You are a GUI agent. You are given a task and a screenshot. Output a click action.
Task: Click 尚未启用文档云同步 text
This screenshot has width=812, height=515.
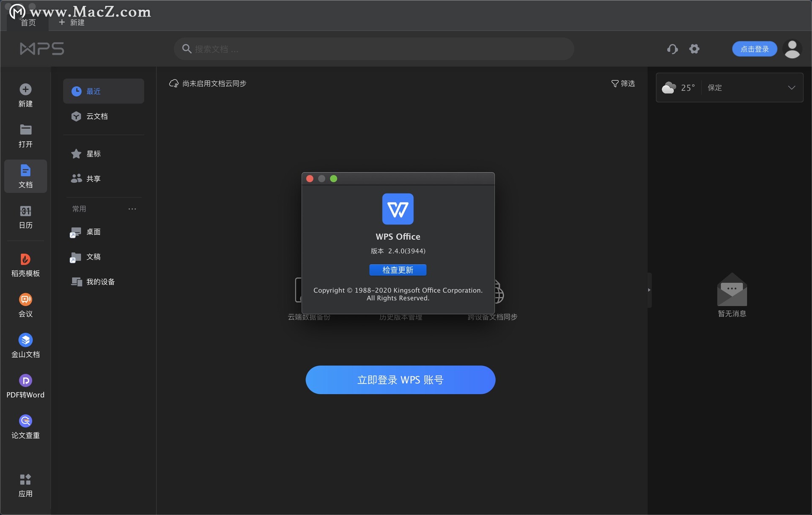214,83
